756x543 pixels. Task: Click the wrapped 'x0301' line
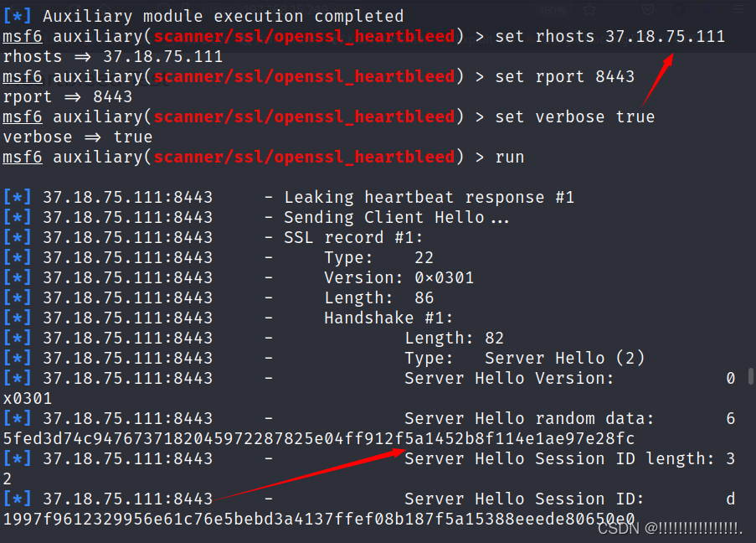click(28, 399)
